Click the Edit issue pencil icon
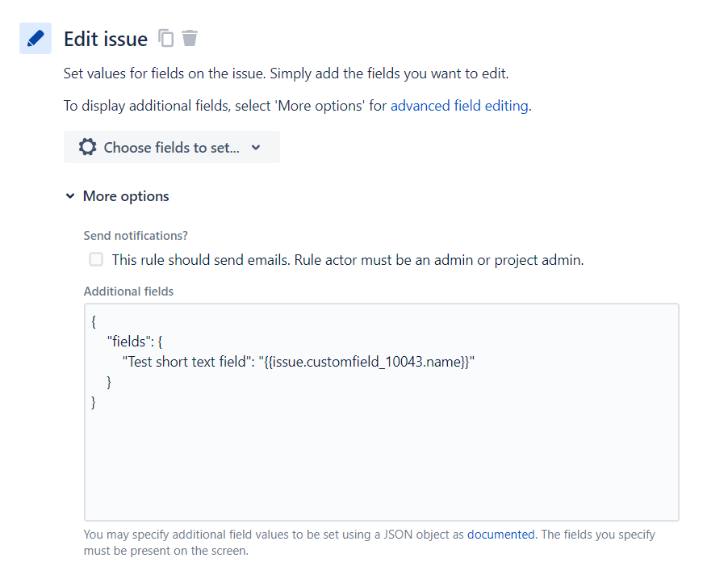Image resolution: width=728 pixels, height=579 pixels. pyautogui.click(x=36, y=38)
